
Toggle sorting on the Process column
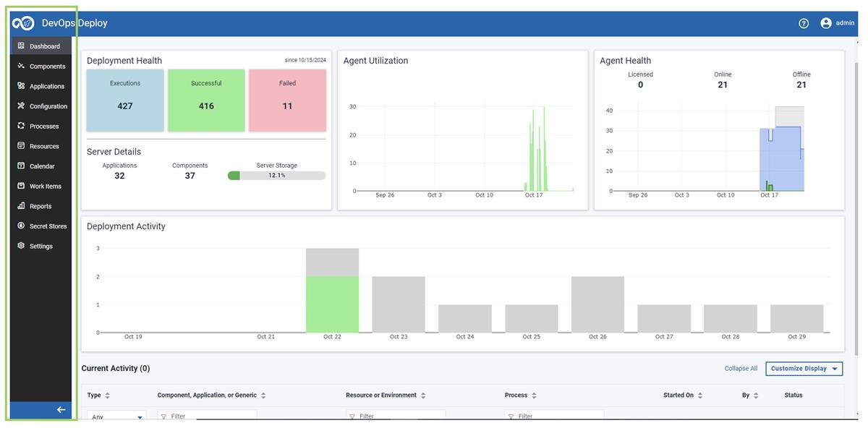[533, 395]
